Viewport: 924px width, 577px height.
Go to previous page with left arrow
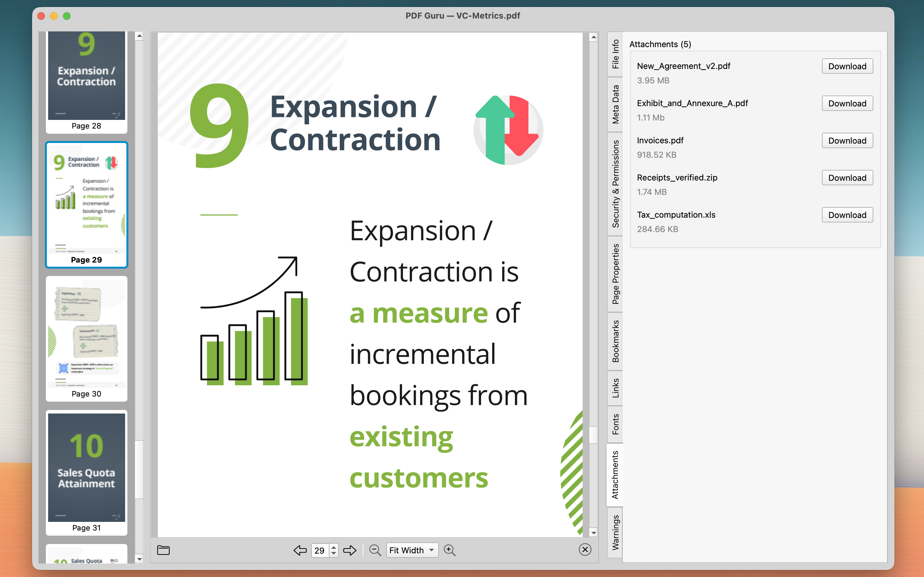(300, 550)
